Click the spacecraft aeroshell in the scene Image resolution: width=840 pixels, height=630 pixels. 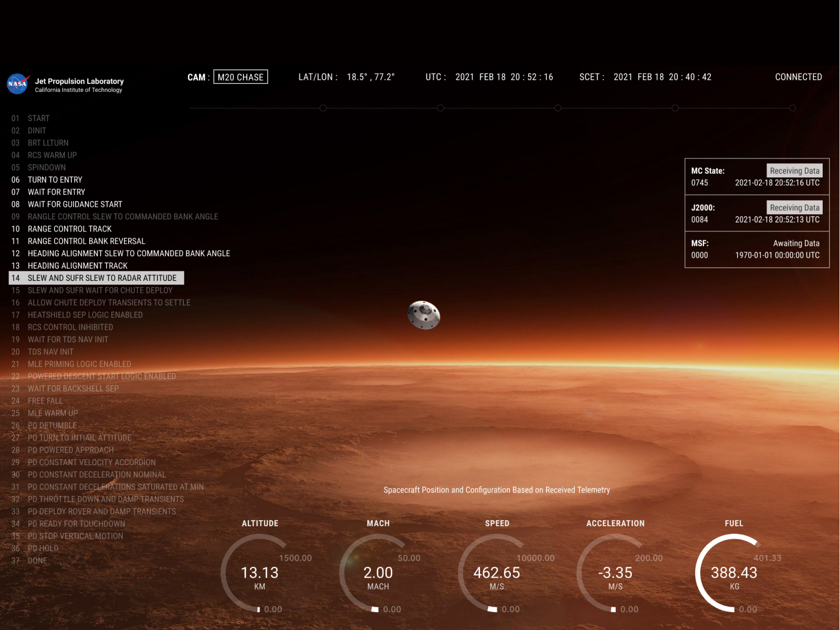coord(424,315)
